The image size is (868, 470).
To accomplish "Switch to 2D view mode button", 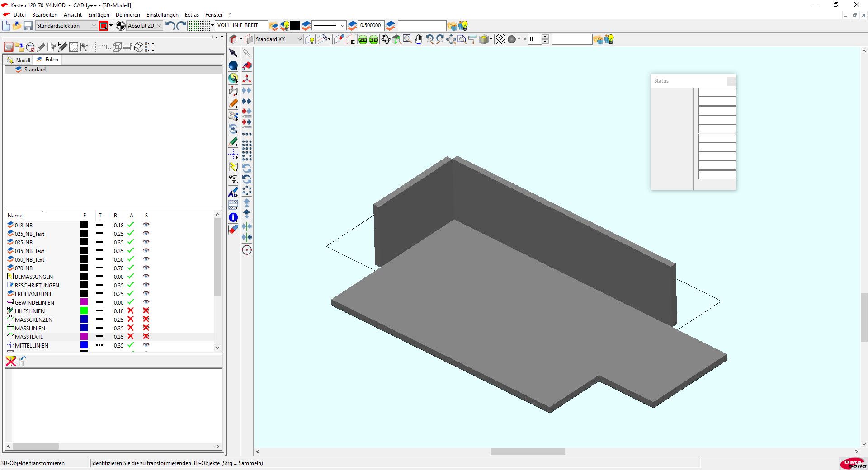I will pos(363,40).
